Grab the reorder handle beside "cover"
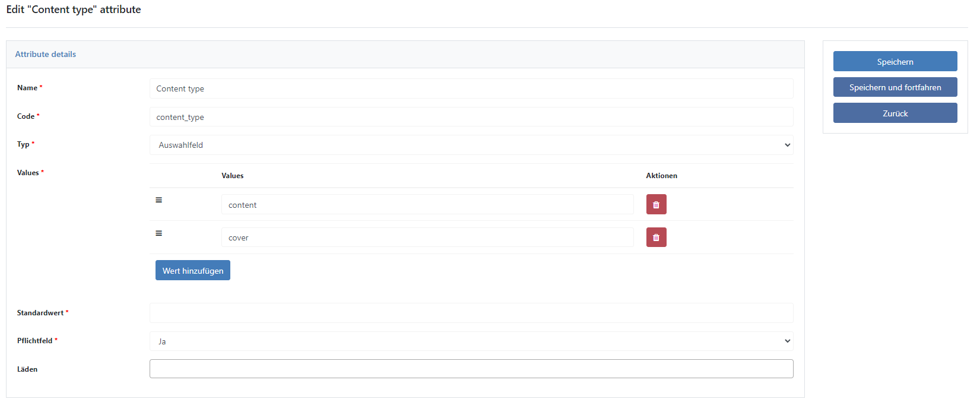This screenshot has height=399, width=980. (x=158, y=233)
